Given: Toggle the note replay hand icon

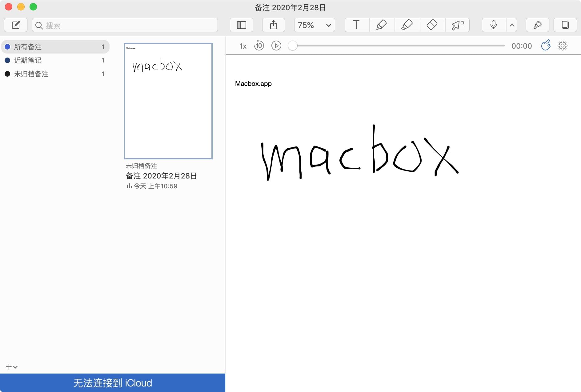Looking at the screenshot, I should (546, 45).
